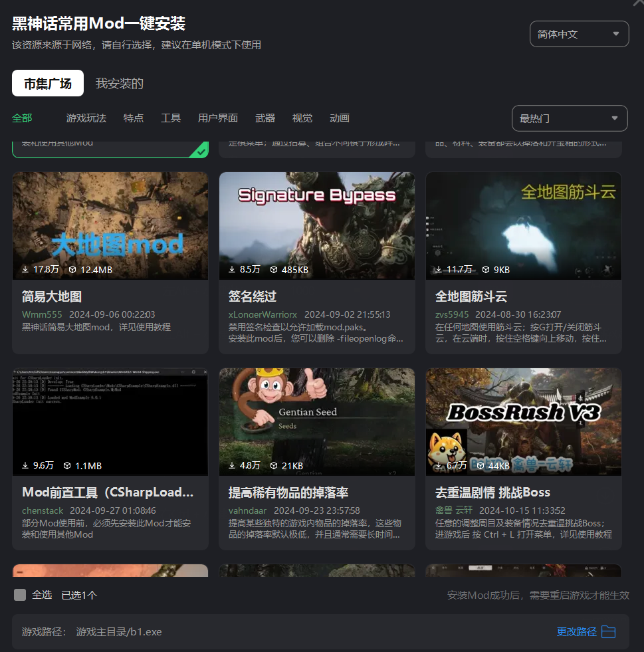Open the BossRush V3 thumbnail
Viewport: 644px width, 652px height.
(x=524, y=421)
